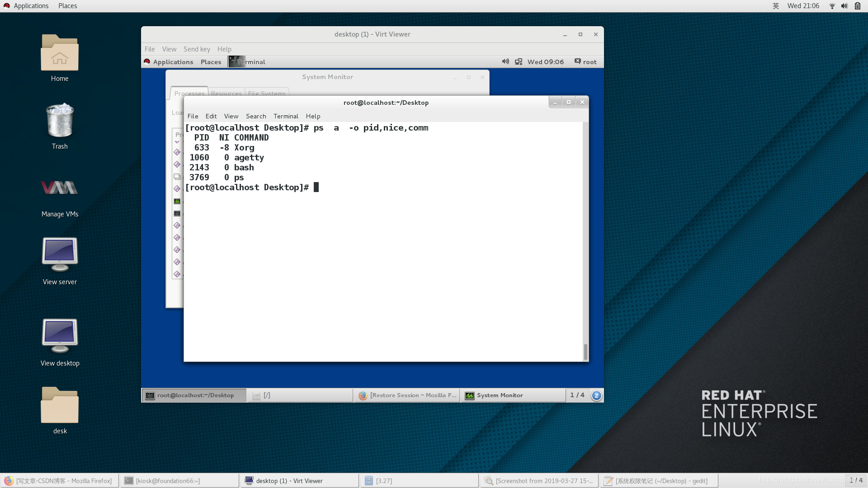
Task: Switch to [3.27] window in host taskbar
Action: 419,481
